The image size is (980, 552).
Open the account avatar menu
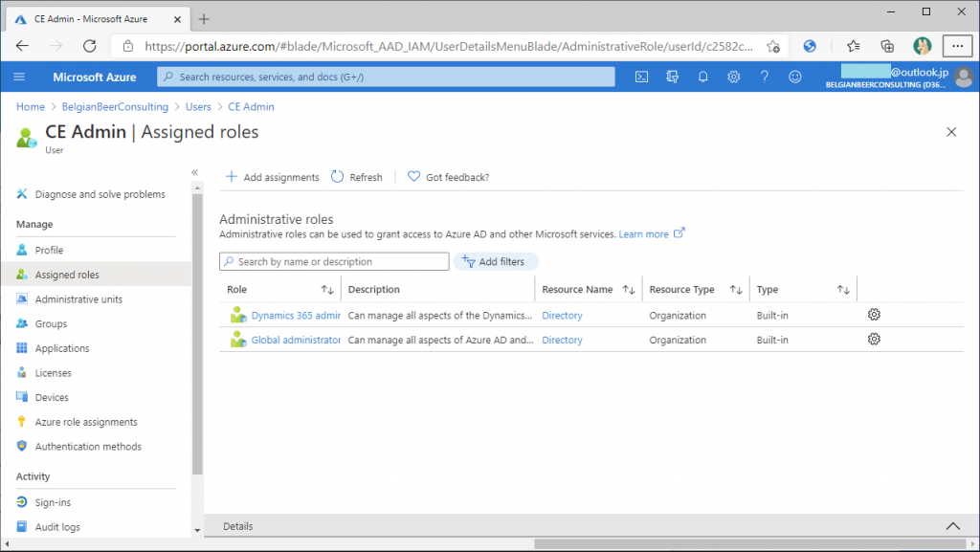coord(965,77)
